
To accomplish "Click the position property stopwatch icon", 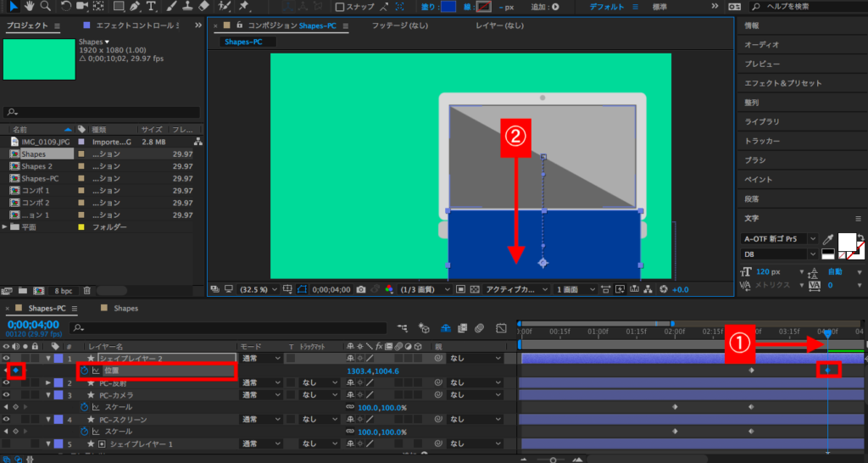I will [x=85, y=371].
